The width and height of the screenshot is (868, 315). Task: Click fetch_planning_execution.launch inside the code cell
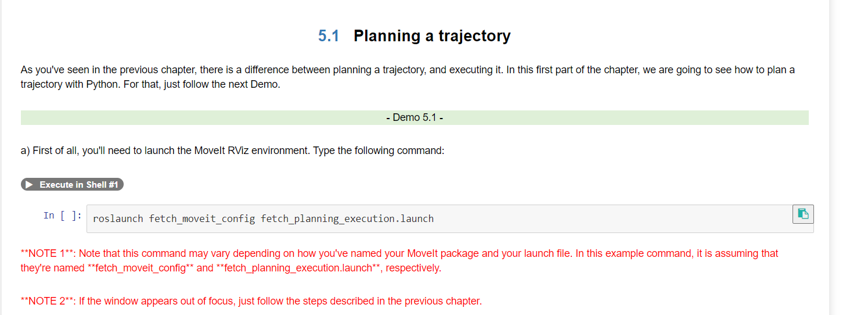(x=347, y=219)
